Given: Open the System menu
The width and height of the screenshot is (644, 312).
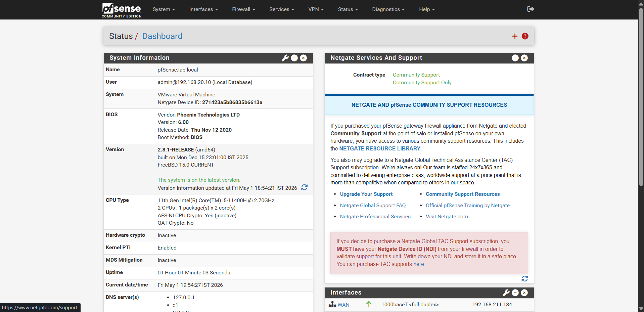Looking at the screenshot, I should 164,9.
